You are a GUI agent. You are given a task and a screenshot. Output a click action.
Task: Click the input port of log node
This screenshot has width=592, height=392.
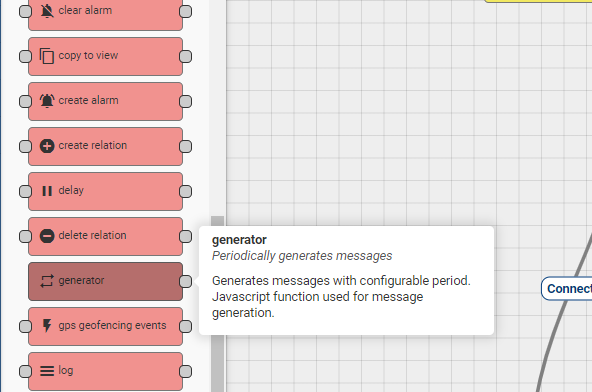25,371
